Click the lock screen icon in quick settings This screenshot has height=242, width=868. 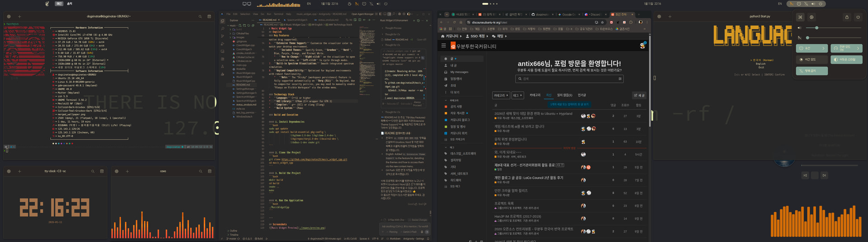pyautogui.click(x=847, y=17)
